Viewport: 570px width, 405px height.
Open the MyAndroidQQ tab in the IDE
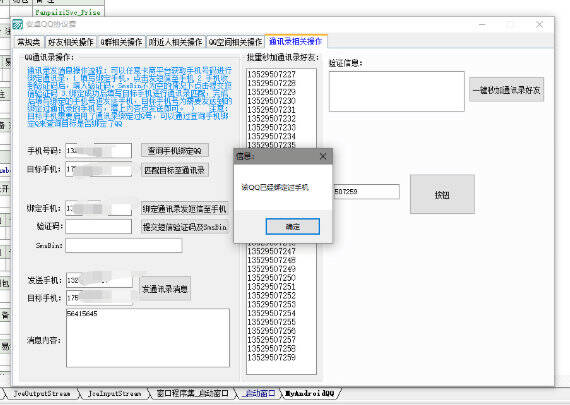310,393
